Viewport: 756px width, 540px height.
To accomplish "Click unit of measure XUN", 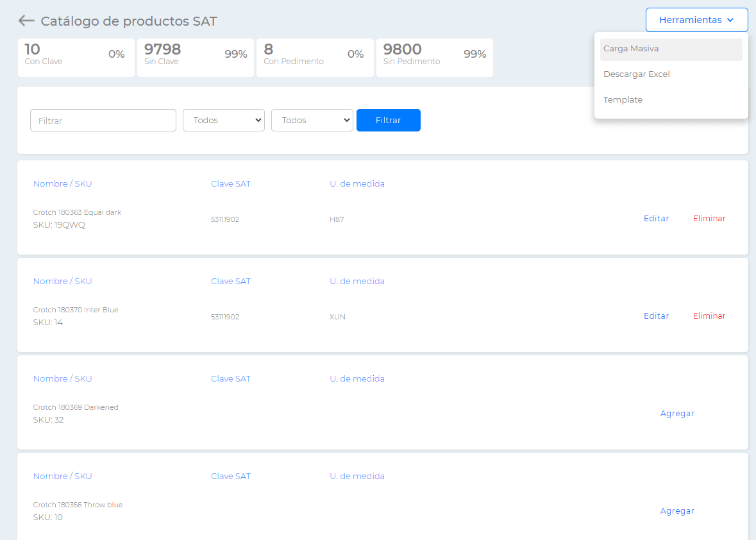I will point(337,317).
